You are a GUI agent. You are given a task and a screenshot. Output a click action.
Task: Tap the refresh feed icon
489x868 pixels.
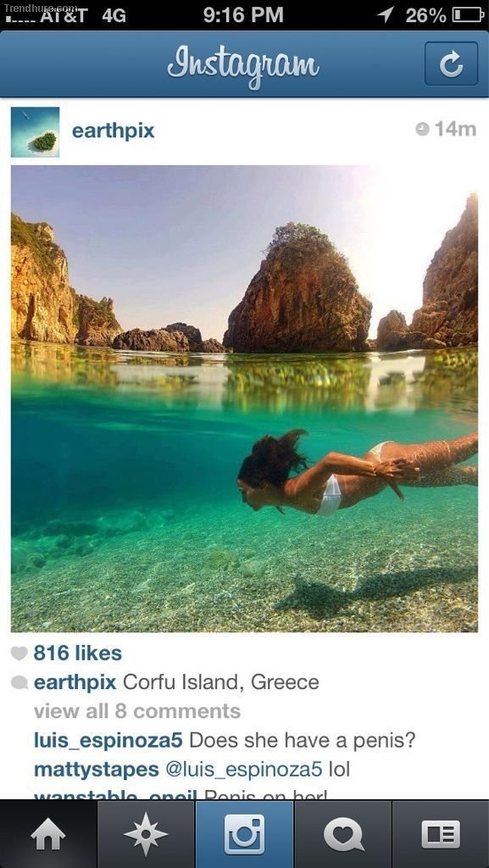[451, 64]
